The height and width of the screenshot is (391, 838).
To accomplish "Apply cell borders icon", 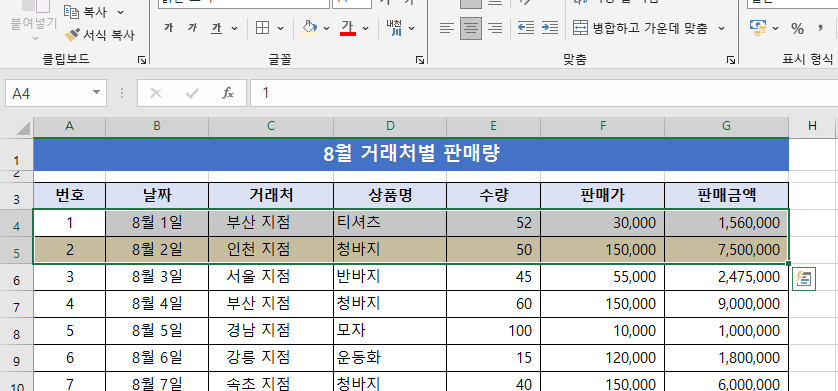I will 262,28.
